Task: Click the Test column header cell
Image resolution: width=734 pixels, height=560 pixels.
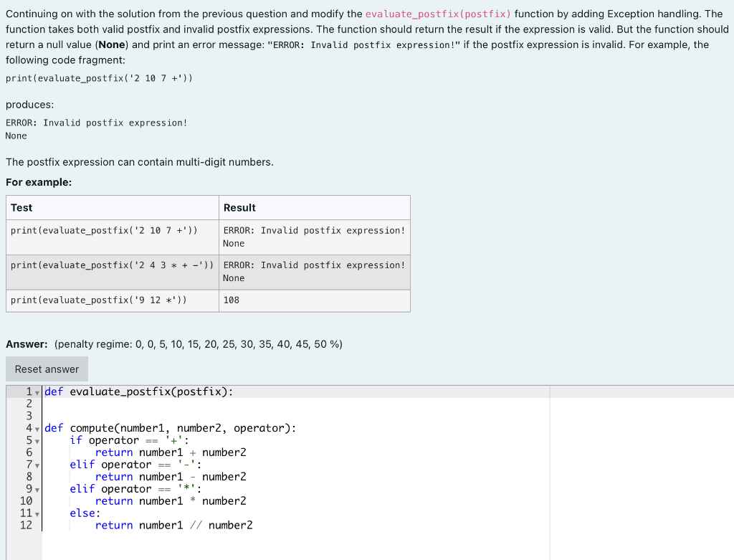Action: click(x=112, y=207)
